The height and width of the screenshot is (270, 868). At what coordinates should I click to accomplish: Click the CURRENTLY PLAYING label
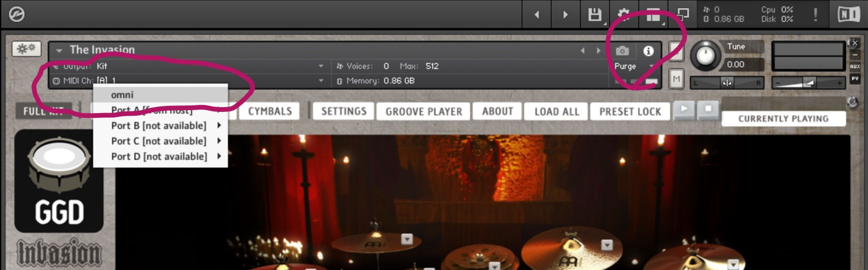[783, 119]
